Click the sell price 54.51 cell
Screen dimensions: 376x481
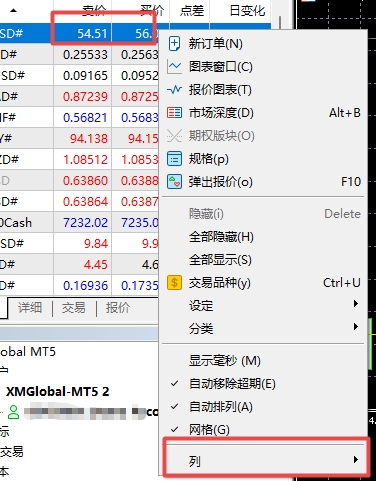[82, 33]
